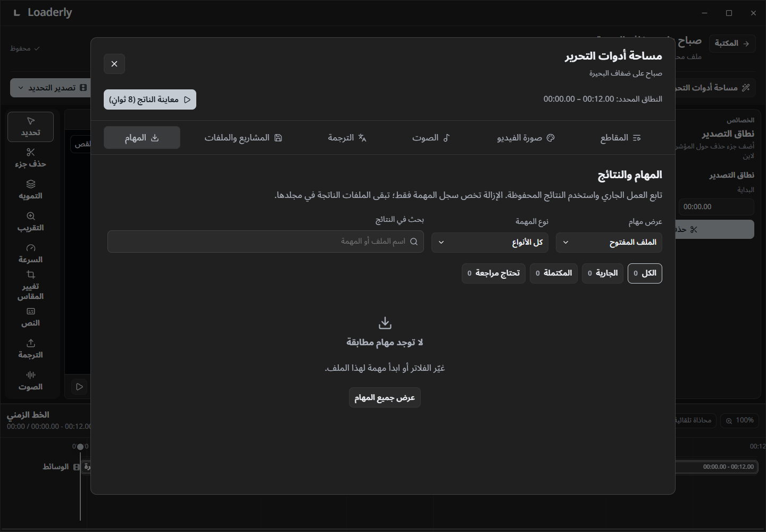Select the الصوت waveform tool in sidebar
Viewport: 766px width, 532px height.
[x=30, y=381]
